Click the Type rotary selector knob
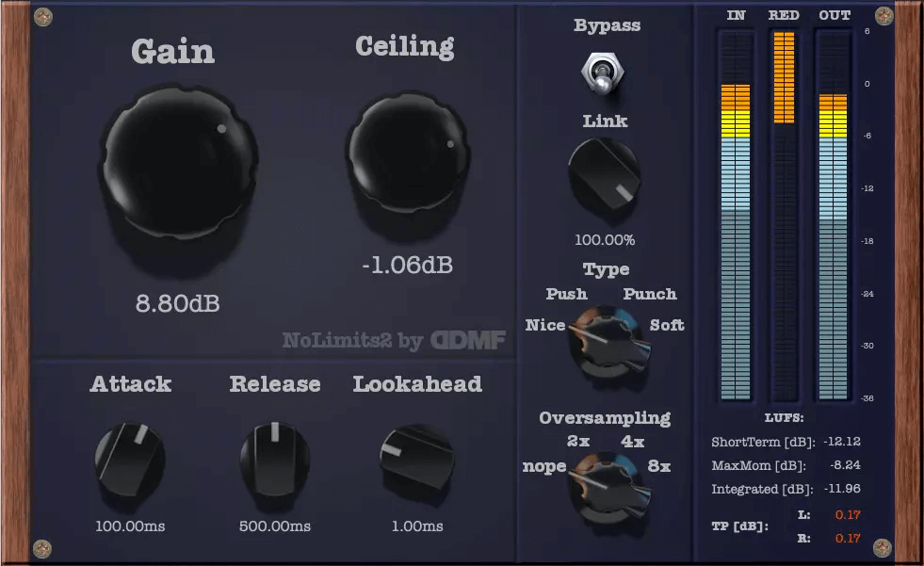 pos(607,345)
